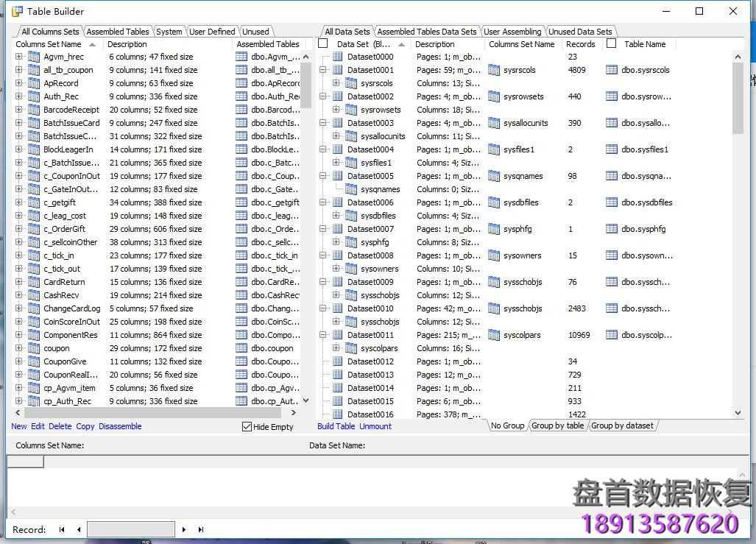Open the Group by dataset tab
The height and width of the screenshot is (544, 756).
point(622,425)
